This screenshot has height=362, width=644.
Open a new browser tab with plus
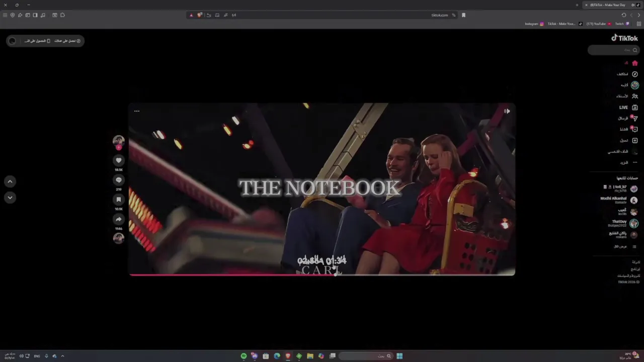pos(577,5)
